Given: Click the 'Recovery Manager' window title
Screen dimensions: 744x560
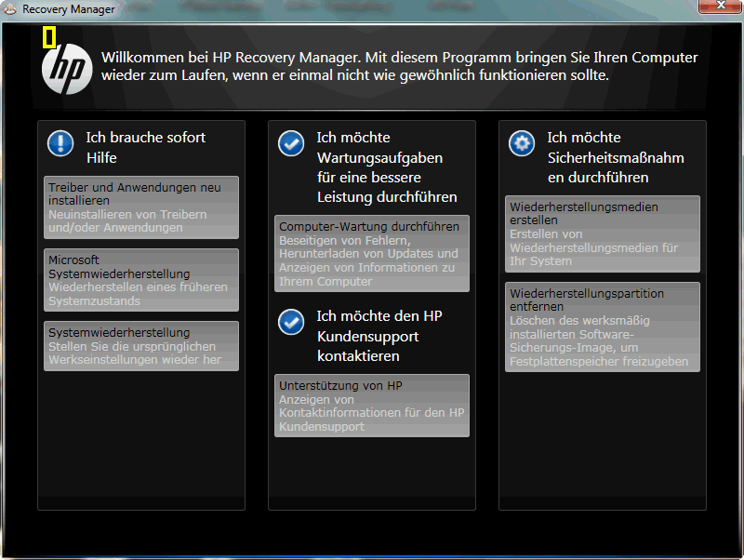Looking at the screenshot, I should coord(68,9).
